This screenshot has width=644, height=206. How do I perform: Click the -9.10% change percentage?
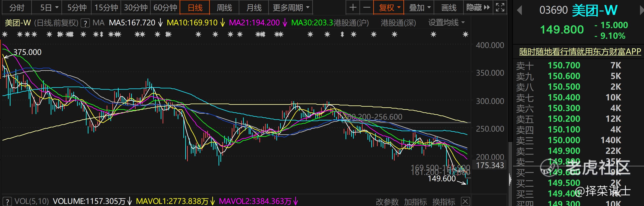pyautogui.click(x=610, y=36)
